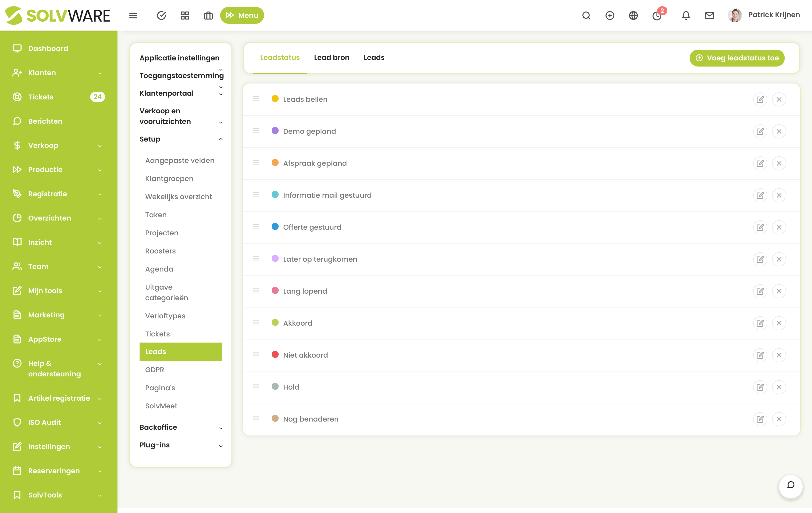This screenshot has width=812, height=513.
Task: Click Voeg leadstatus toe button
Action: tap(737, 58)
